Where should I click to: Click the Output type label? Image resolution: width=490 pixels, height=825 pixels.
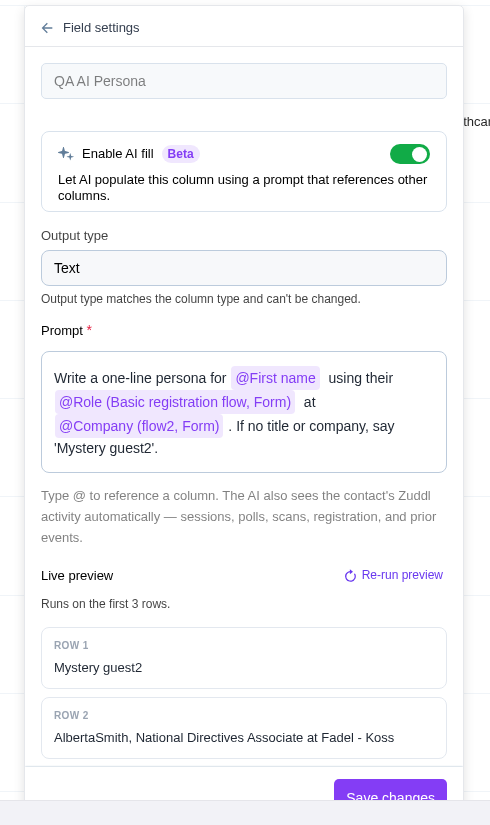74,236
